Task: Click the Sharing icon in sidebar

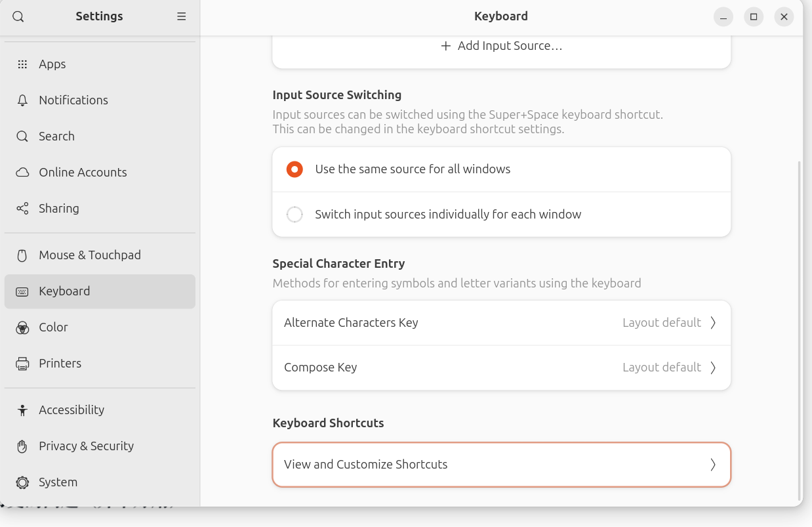Action: pos(22,209)
